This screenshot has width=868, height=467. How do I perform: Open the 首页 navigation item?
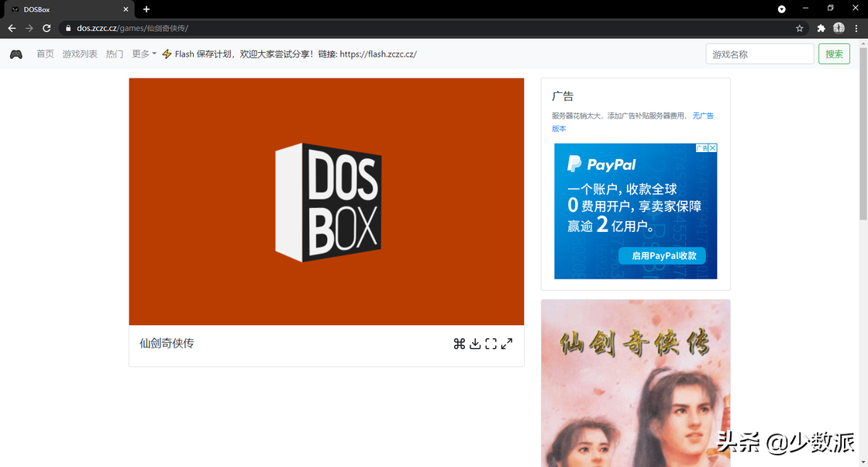coord(45,54)
